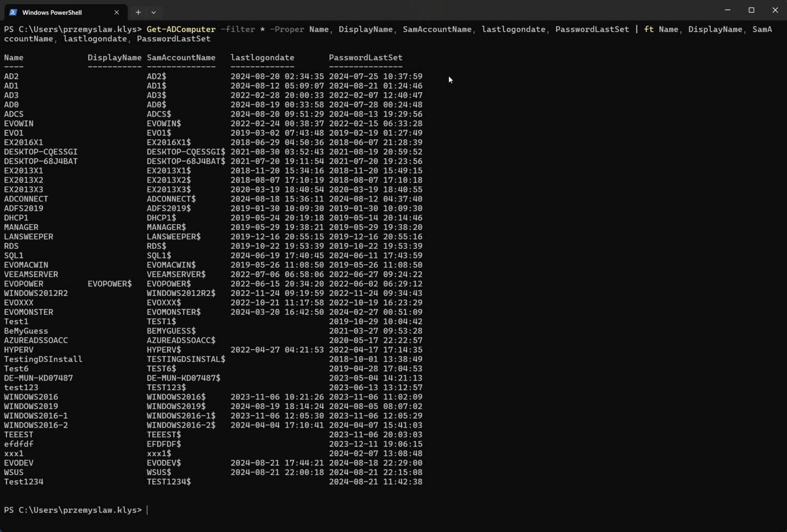This screenshot has height=532, width=787.
Task: Select the EVOPOWER$ DisplayName value
Action: pyautogui.click(x=110, y=284)
